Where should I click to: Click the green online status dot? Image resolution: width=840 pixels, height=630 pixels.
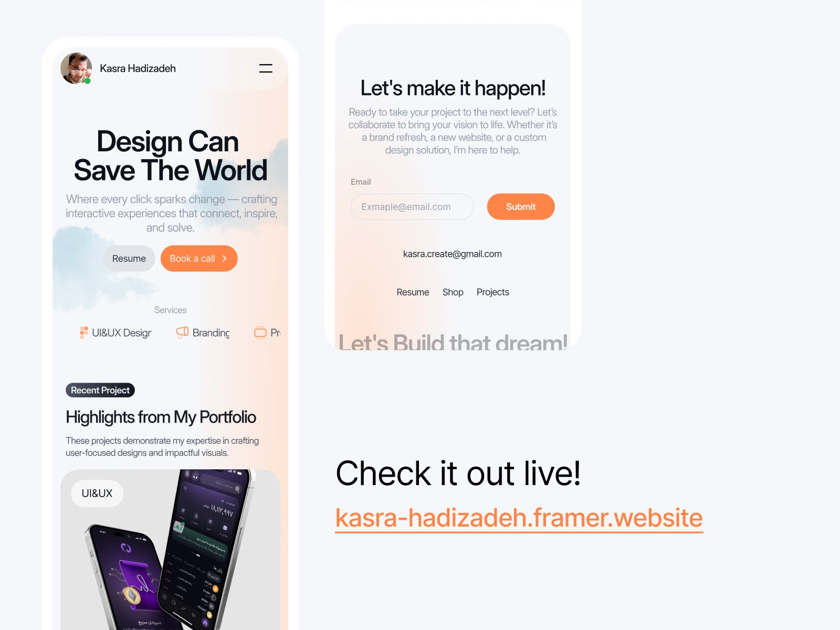[x=88, y=81]
